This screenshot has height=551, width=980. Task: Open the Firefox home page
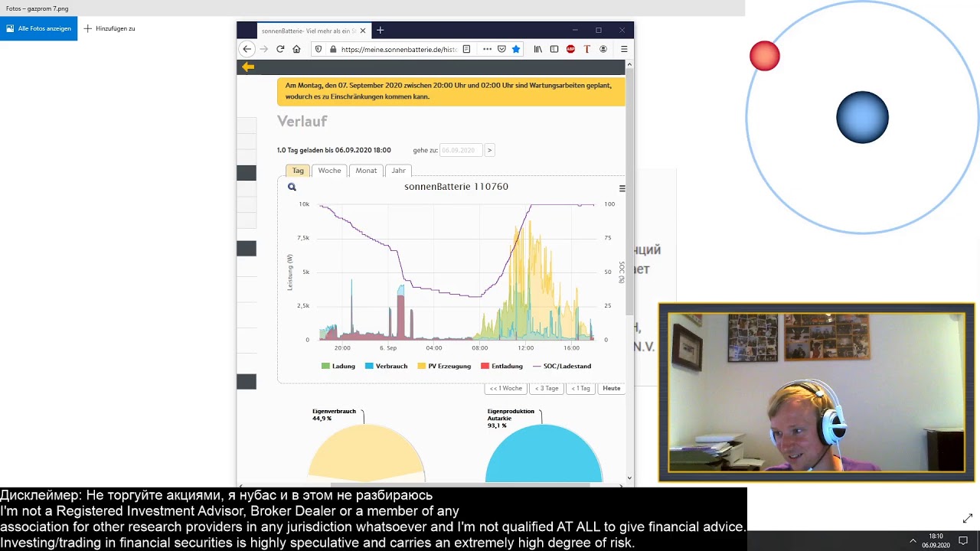coord(296,49)
